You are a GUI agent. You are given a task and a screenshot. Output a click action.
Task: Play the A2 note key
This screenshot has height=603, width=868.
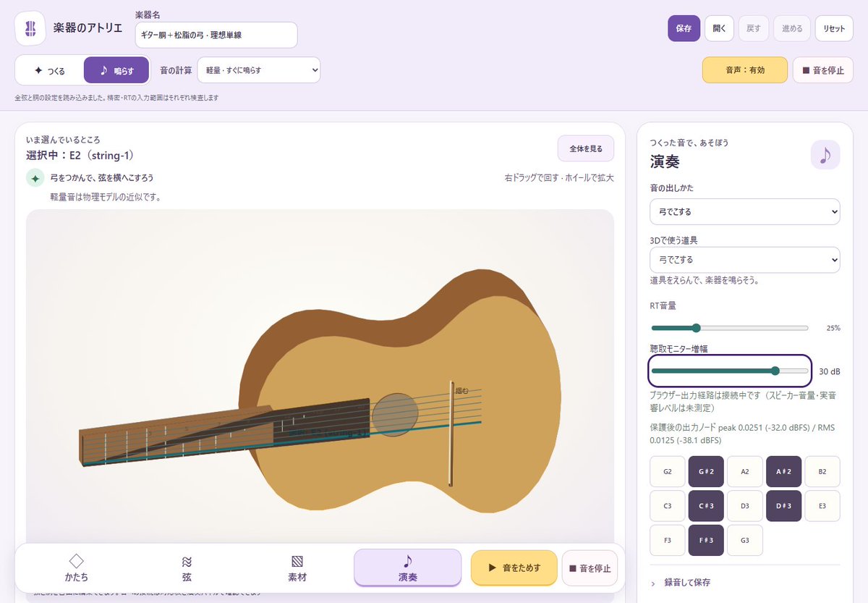(x=745, y=471)
